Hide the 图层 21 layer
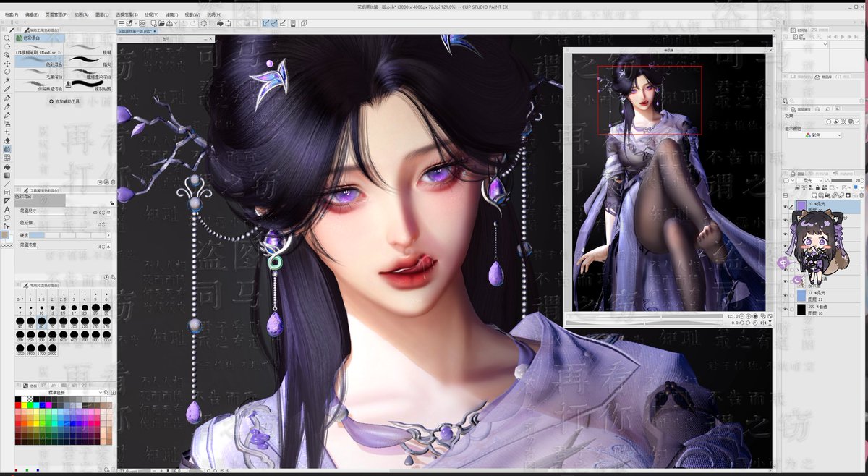 coord(786,295)
